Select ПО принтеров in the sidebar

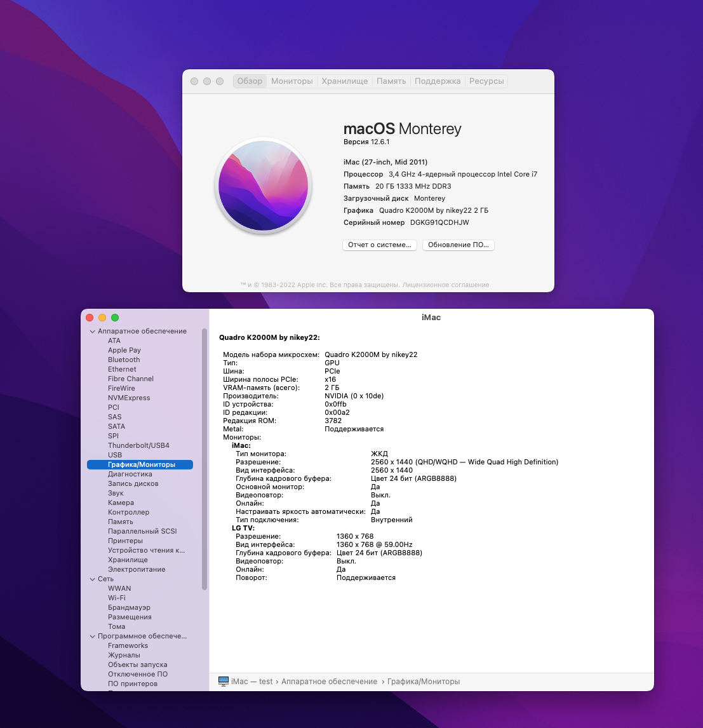coord(133,684)
